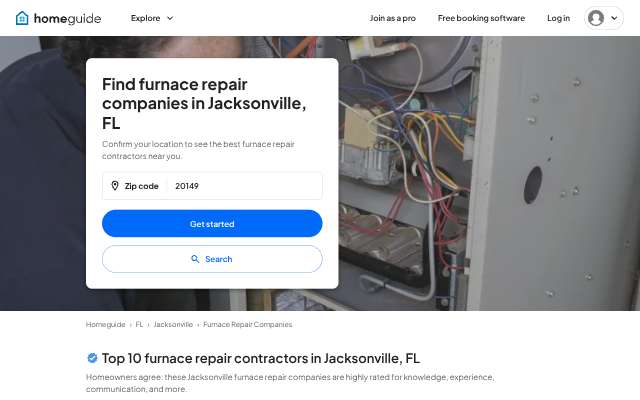This screenshot has height=400, width=640.
Task: Click Furnace Repair Companies breadcrumb
Action: coord(248,324)
